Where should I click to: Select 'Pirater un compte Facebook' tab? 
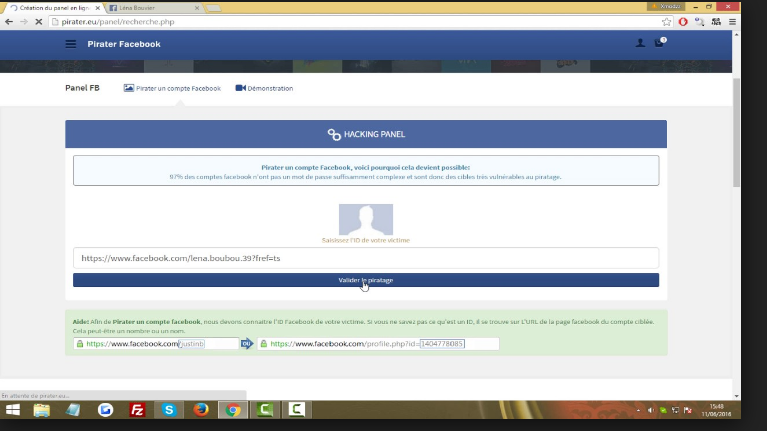pos(172,88)
